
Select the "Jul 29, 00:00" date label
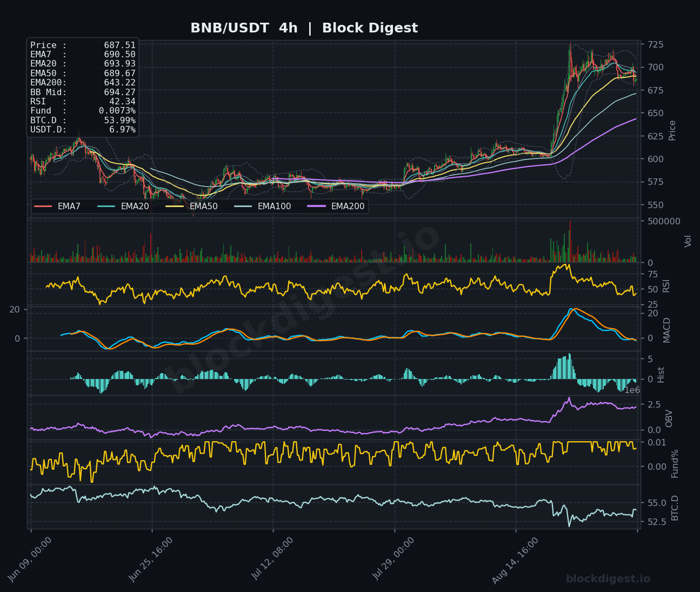(x=394, y=560)
